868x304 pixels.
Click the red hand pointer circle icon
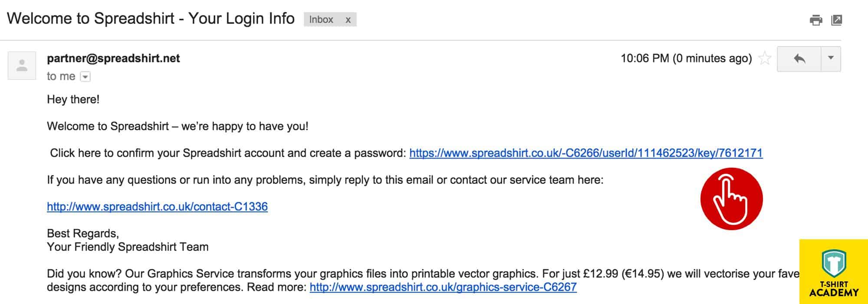(732, 199)
